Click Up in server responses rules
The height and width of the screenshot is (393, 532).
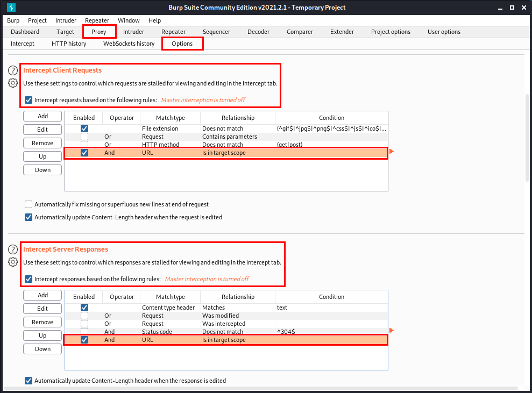point(42,335)
